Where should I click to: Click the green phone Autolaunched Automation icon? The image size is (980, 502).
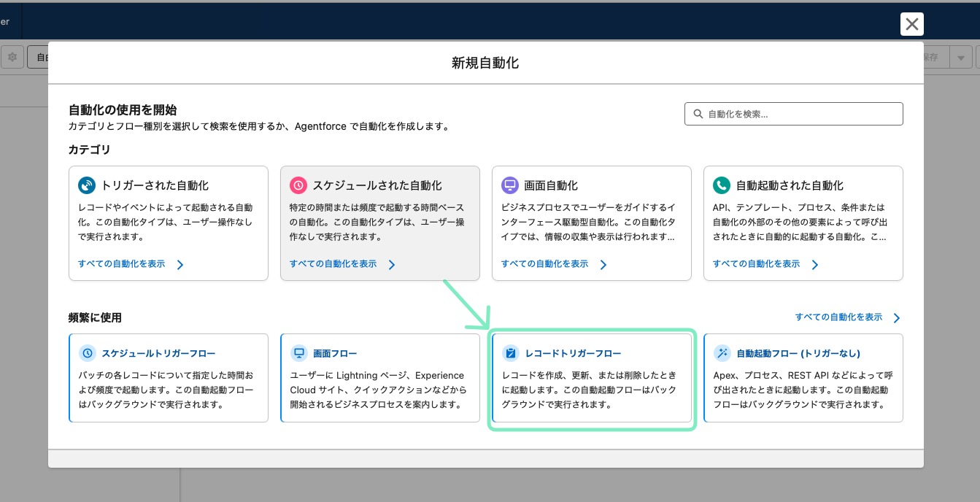[722, 185]
